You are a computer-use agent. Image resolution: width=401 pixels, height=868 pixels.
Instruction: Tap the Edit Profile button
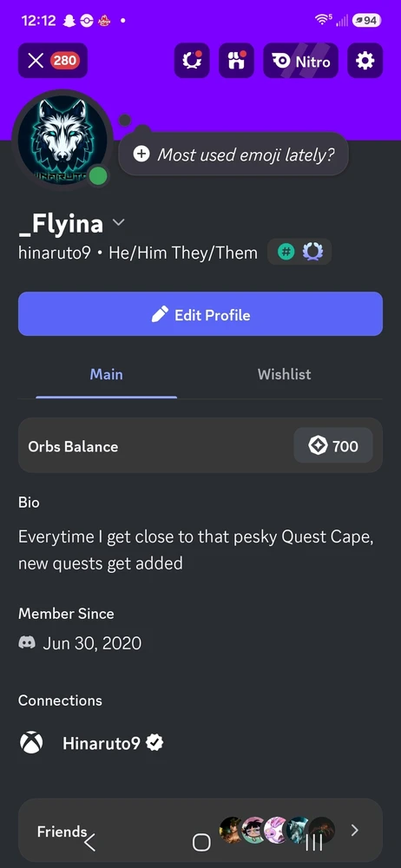pos(200,314)
